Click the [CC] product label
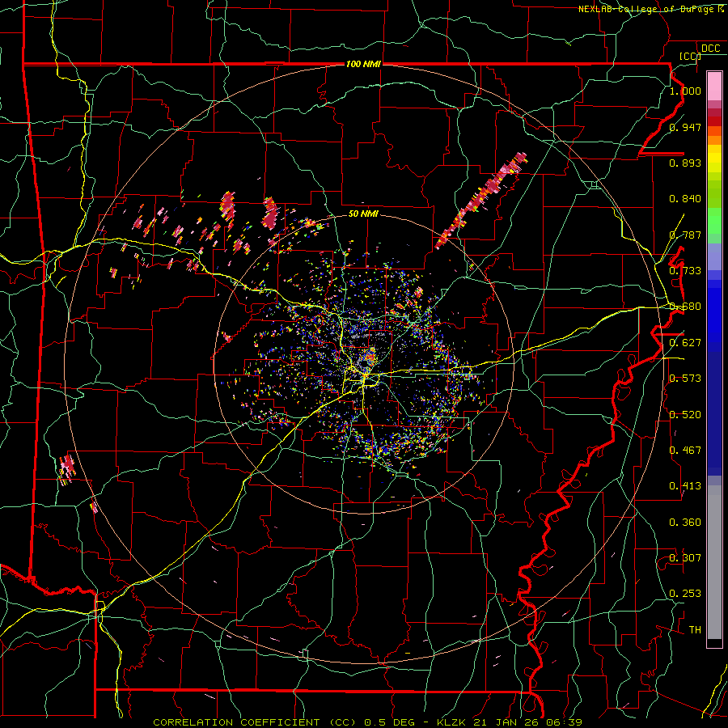The image size is (728, 728). pos(689,56)
